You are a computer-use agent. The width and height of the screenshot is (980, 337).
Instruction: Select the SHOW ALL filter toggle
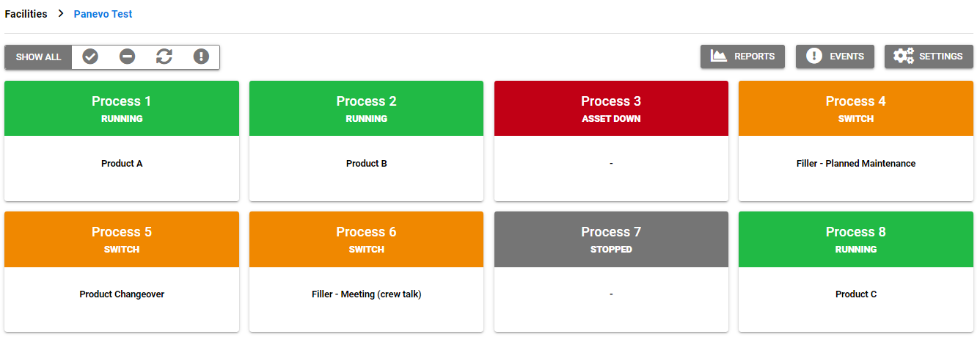(39, 57)
